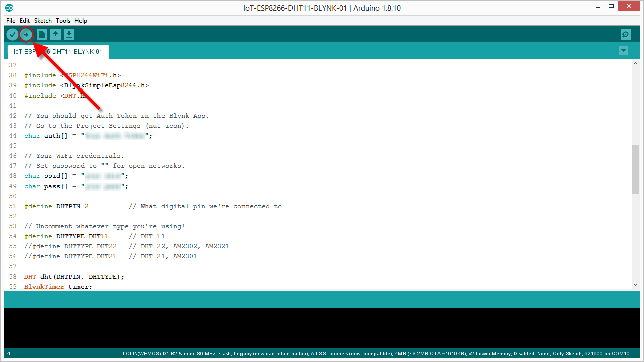This screenshot has height=362, width=644.
Task: Open the Edit menu
Action: coord(25,21)
